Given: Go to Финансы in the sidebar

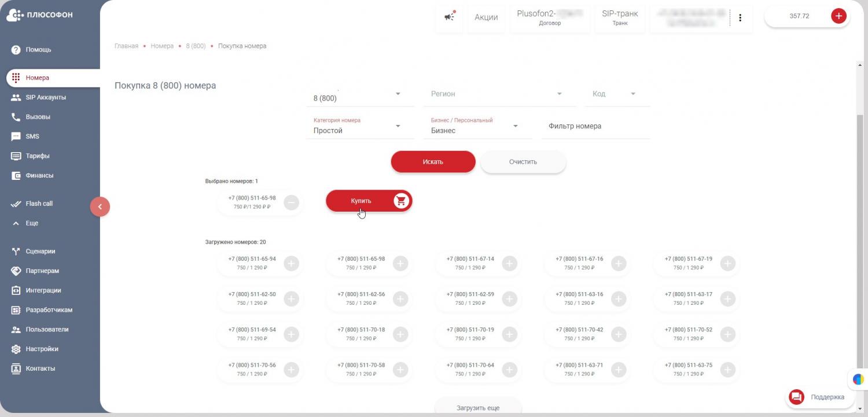Looking at the screenshot, I should pyautogui.click(x=39, y=175).
